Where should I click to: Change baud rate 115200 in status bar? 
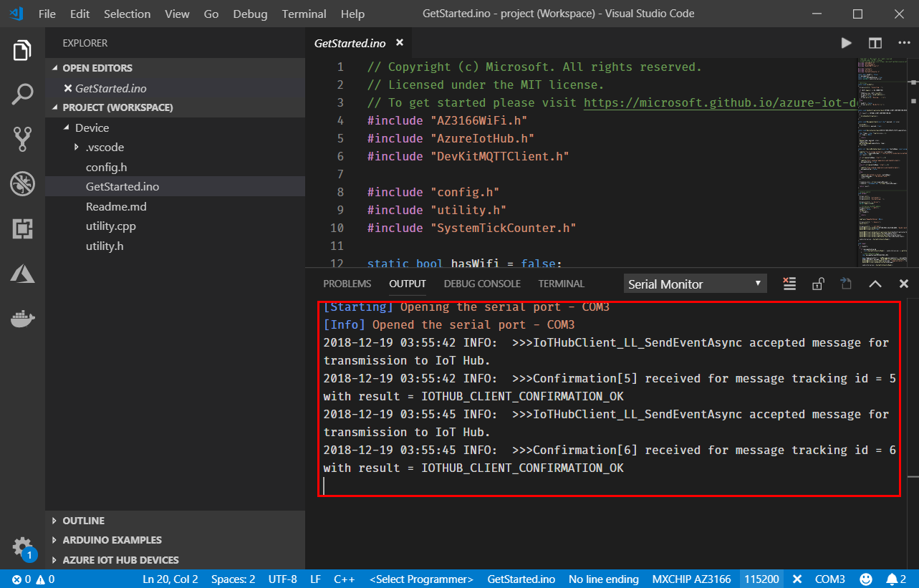click(x=761, y=579)
